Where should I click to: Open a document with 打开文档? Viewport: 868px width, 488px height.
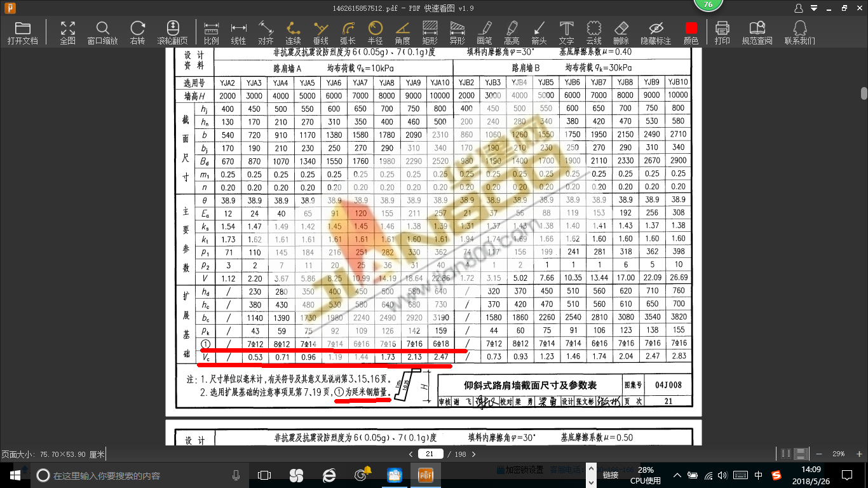click(x=23, y=33)
